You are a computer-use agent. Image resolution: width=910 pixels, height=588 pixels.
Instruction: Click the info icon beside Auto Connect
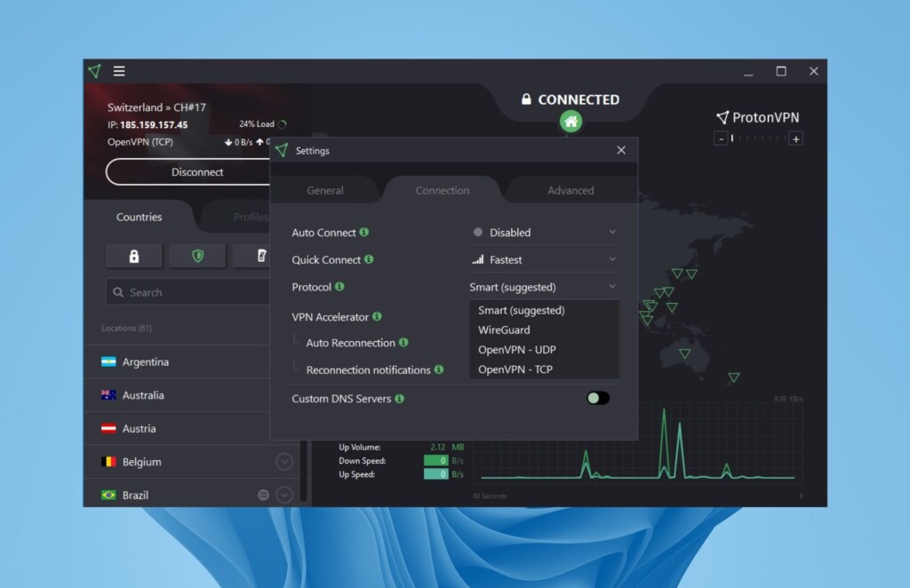364,233
